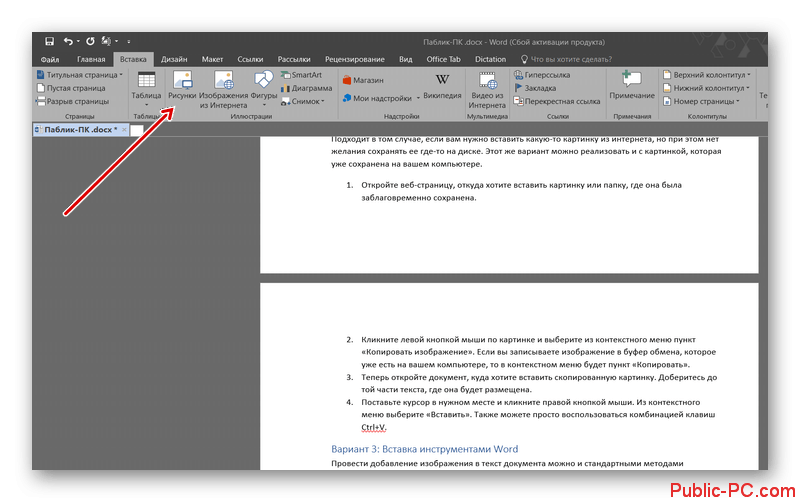Open the Макет ribbon tab
Image resolution: width=800 pixels, height=502 pixels.
click(x=212, y=59)
